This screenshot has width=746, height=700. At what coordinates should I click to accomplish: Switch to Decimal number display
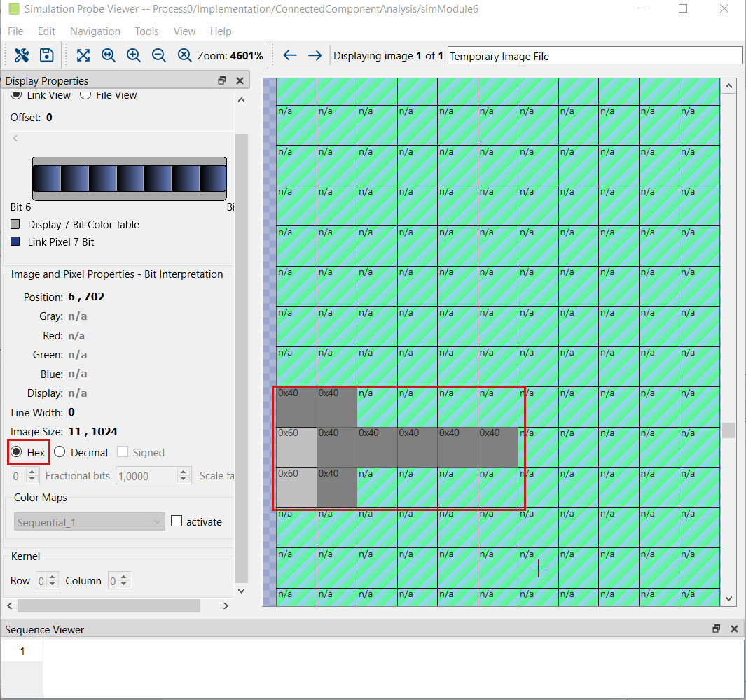click(x=59, y=452)
